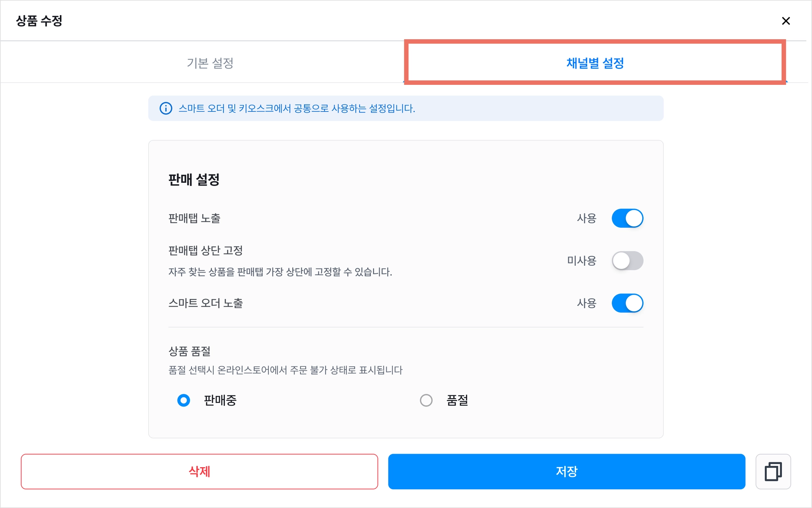Viewport: 812px width, 508px height.
Task: Click the copy product icon next to 저장
Action: [773, 472]
